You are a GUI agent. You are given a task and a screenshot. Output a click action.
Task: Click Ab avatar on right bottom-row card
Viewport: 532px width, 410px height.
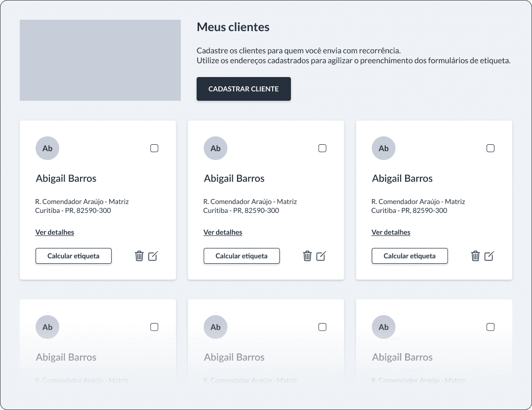pyautogui.click(x=384, y=327)
